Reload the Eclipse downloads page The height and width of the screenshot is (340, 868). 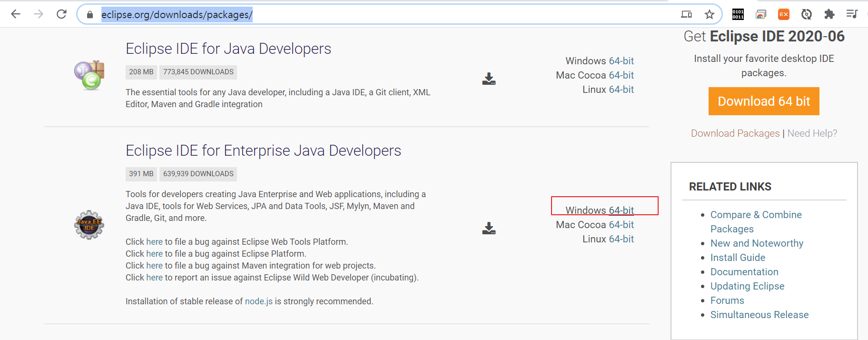61,14
